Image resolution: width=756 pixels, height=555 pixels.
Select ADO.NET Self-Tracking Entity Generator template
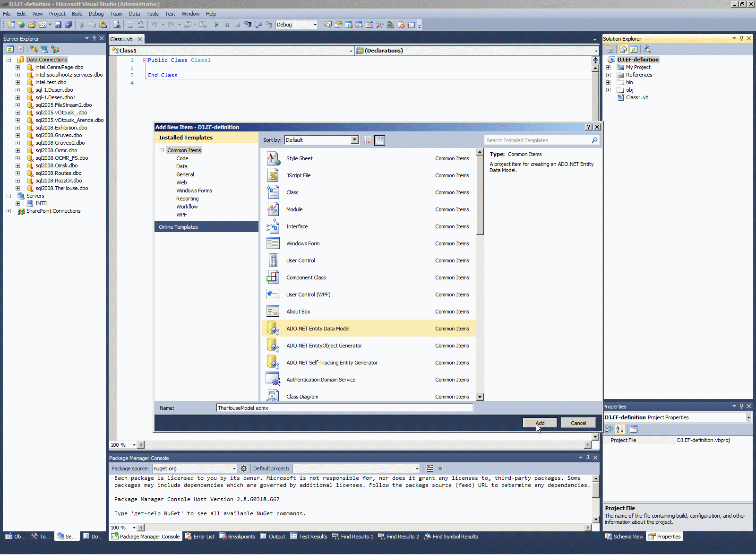[369, 363]
